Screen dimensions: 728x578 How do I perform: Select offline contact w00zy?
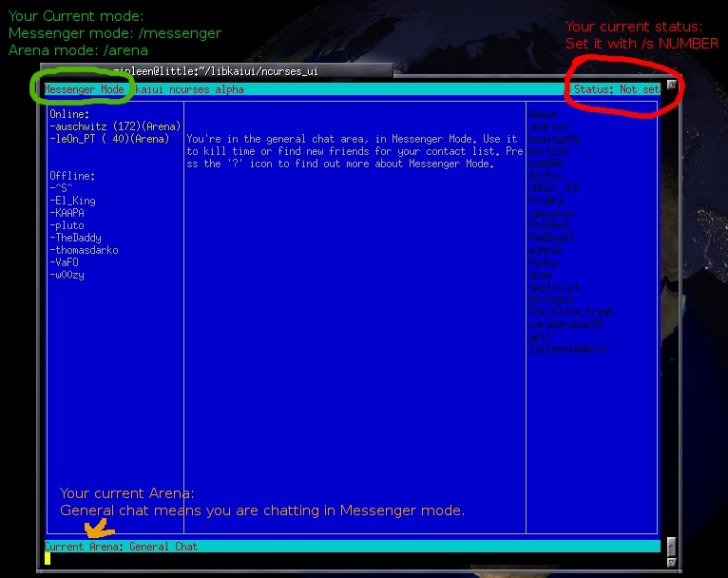(67, 275)
